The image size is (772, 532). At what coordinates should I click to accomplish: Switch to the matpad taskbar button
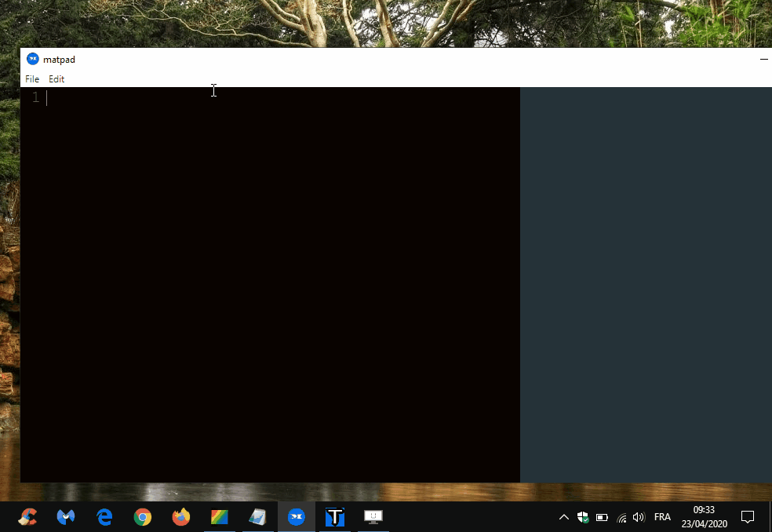tap(296, 517)
